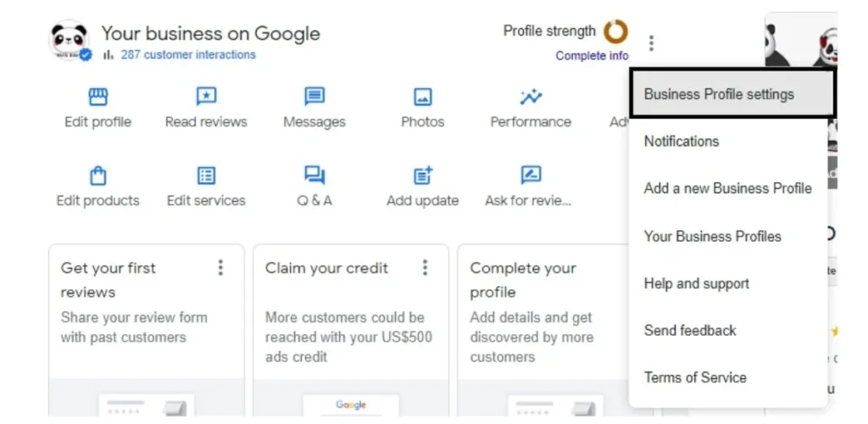The height and width of the screenshot is (424, 868).
Task: Click text Add details and get discovered
Action: [x=531, y=338]
